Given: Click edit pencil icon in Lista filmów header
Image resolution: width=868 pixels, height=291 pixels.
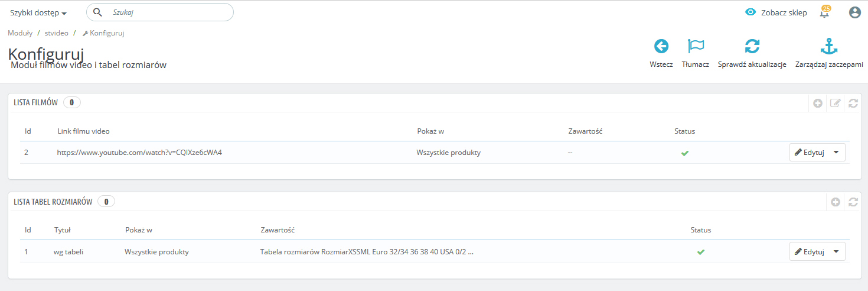Looking at the screenshot, I should pyautogui.click(x=835, y=103).
